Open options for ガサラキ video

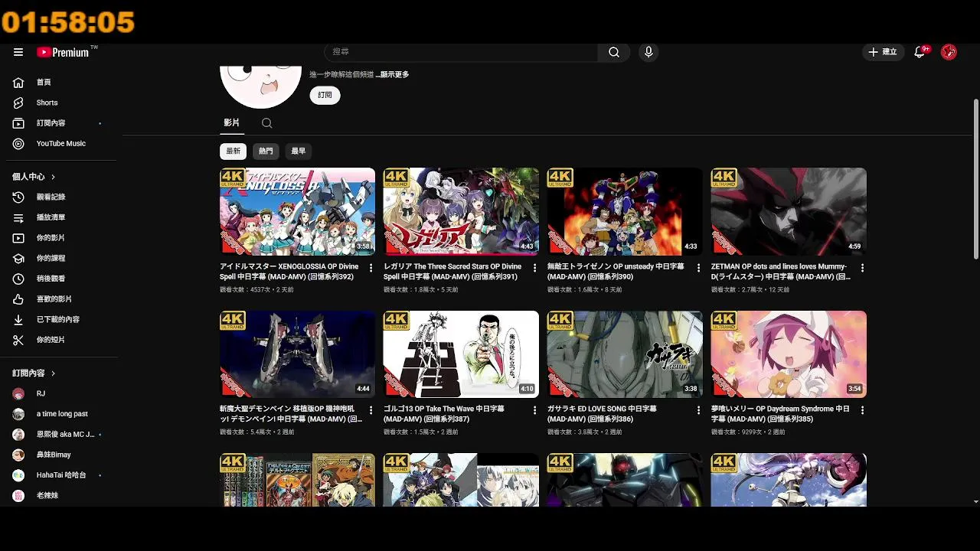point(698,410)
